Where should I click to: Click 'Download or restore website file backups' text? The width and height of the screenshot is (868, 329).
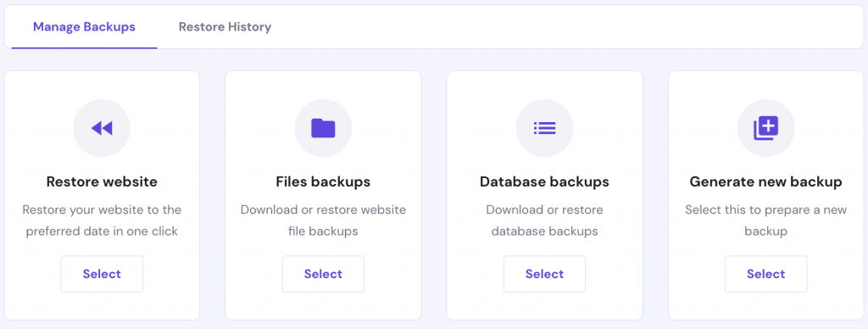(323, 220)
